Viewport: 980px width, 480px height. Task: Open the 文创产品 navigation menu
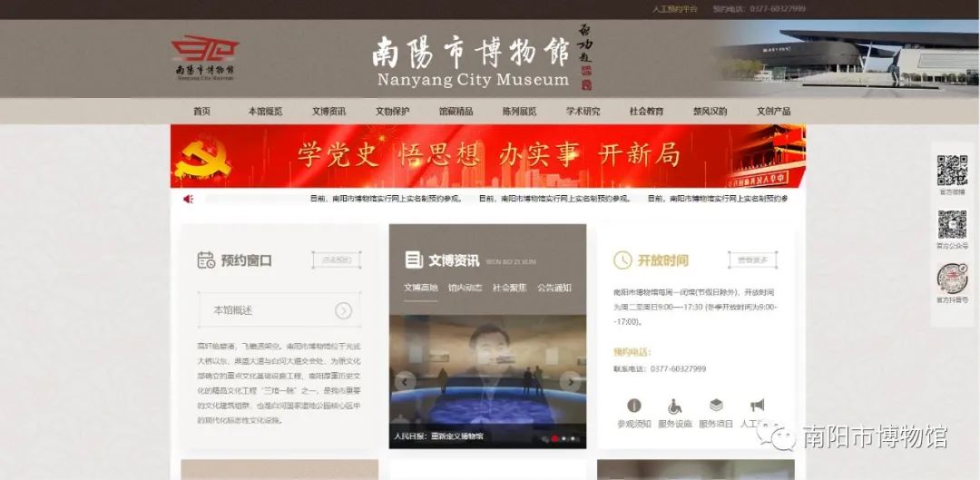coord(774,112)
